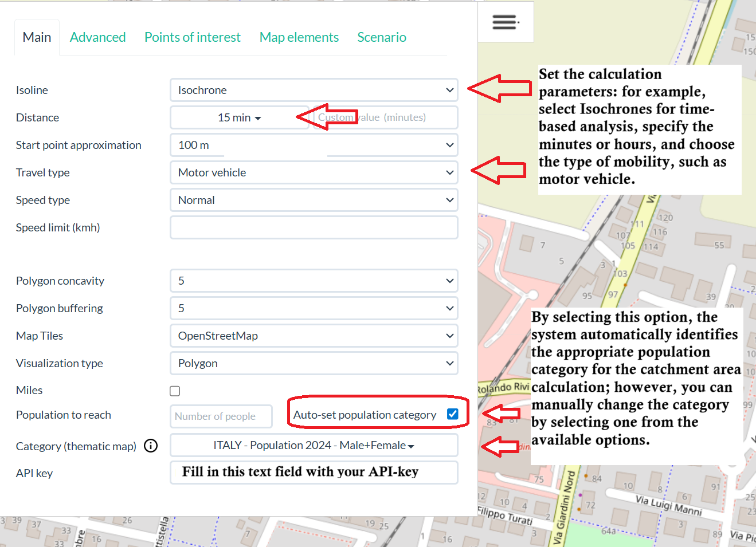Expand the Speed type dropdown
This screenshot has height=547, width=756.
(x=314, y=200)
